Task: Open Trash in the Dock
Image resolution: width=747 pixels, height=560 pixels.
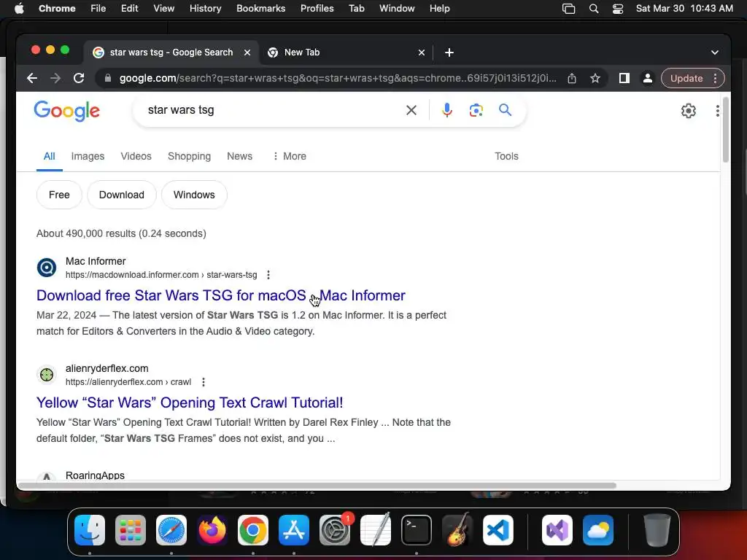Action: pos(657,530)
